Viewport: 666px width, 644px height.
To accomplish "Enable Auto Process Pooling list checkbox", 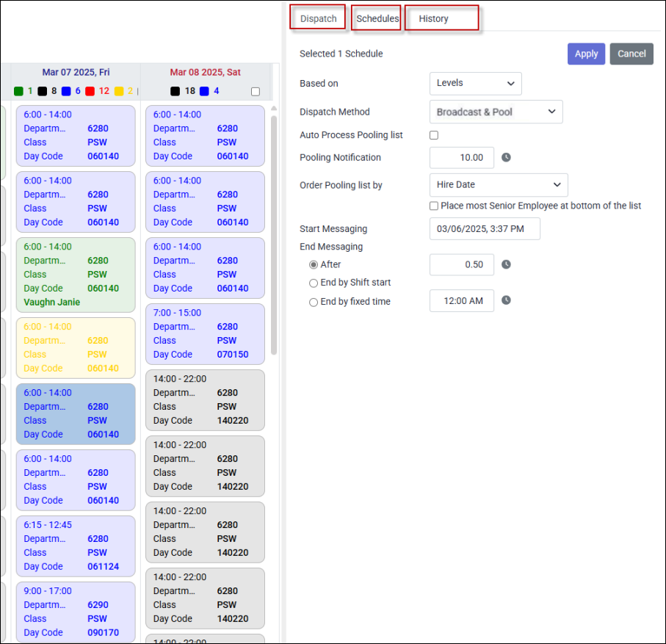I will [434, 135].
